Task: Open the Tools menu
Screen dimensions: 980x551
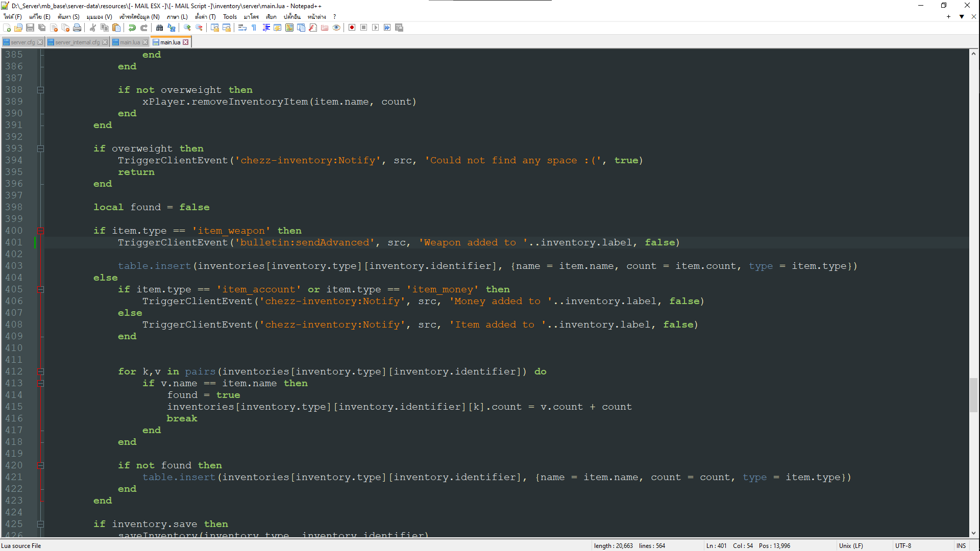Action: (x=230, y=16)
